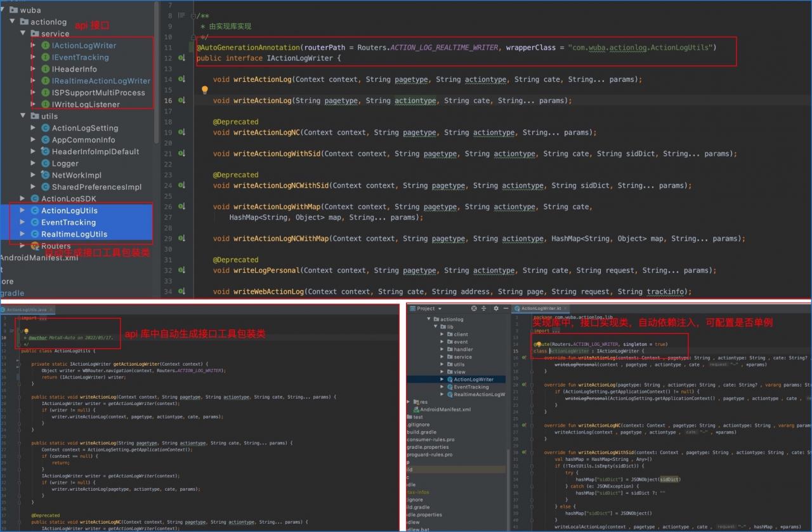Screen dimensions: 812x532
Task: Click the Routers file icon
Action: coord(35,246)
